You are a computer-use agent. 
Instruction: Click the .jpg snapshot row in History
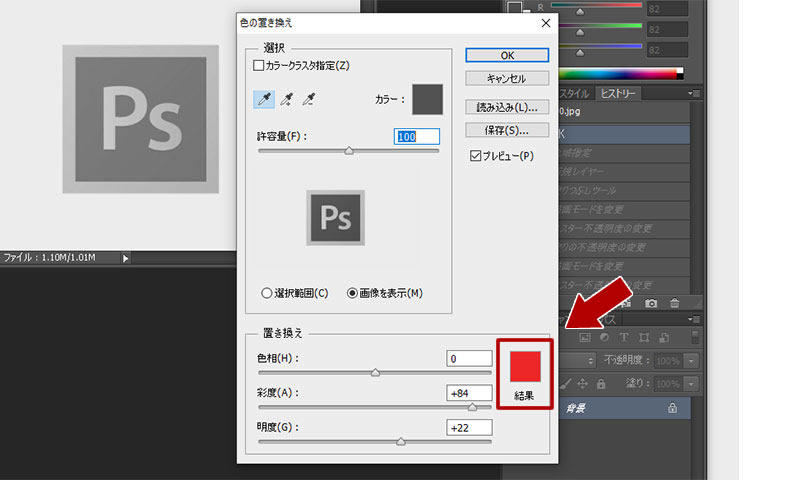pyautogui.click(x=624, y=111)
